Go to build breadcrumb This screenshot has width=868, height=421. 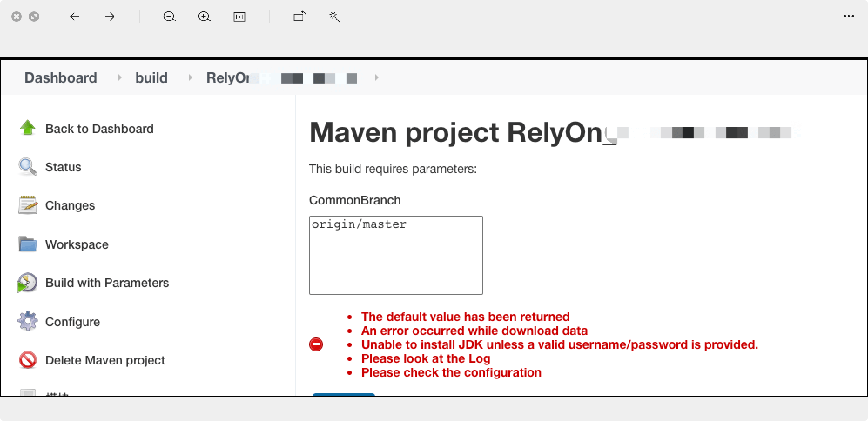pyautogui.click(x=151, y=77)
